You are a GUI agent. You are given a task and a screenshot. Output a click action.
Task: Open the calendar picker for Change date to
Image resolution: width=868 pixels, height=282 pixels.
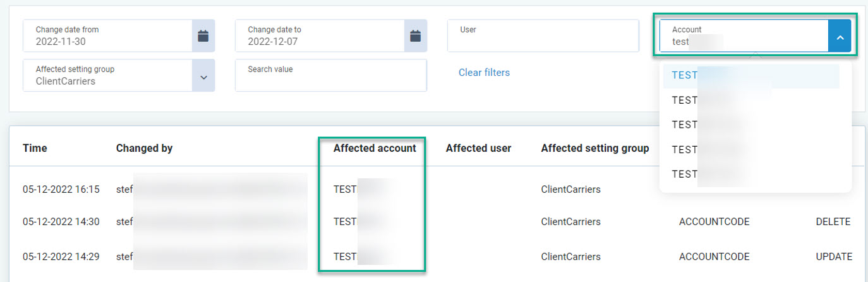[x=415, y=36]
